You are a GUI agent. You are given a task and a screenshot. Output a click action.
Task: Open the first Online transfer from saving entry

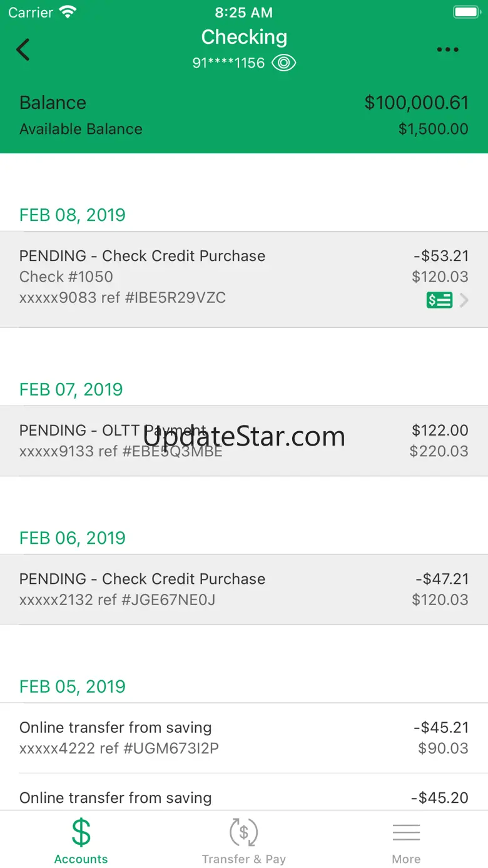pos(244,738)
